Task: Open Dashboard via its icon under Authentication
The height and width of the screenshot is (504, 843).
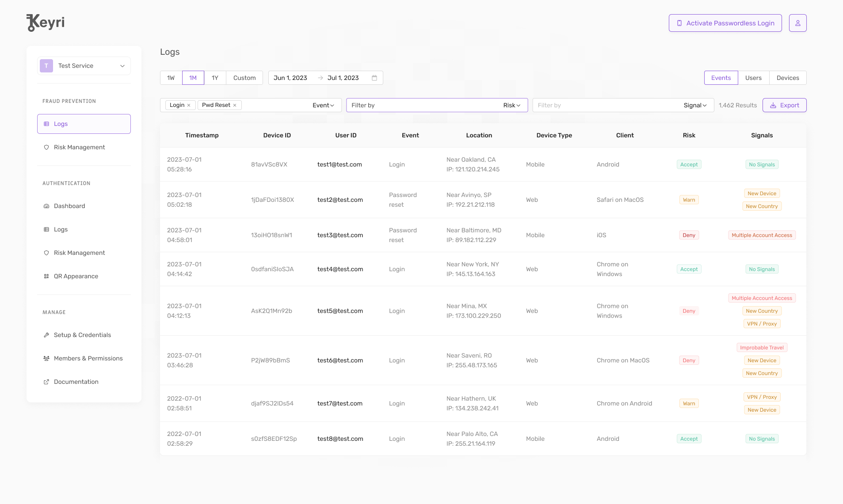Action: (47, 206)
